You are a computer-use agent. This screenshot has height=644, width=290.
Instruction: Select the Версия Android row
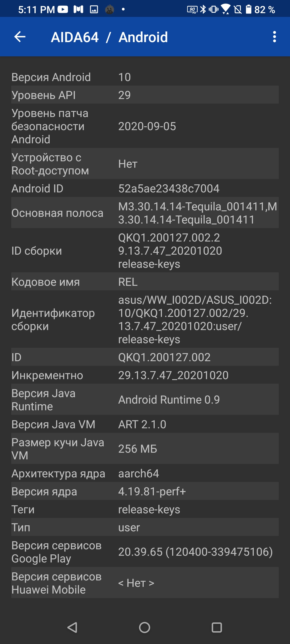(145, 77)
